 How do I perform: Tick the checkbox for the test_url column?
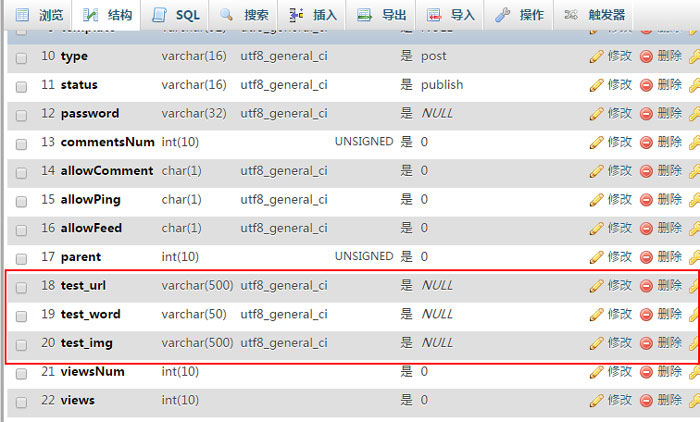(22, 286)
